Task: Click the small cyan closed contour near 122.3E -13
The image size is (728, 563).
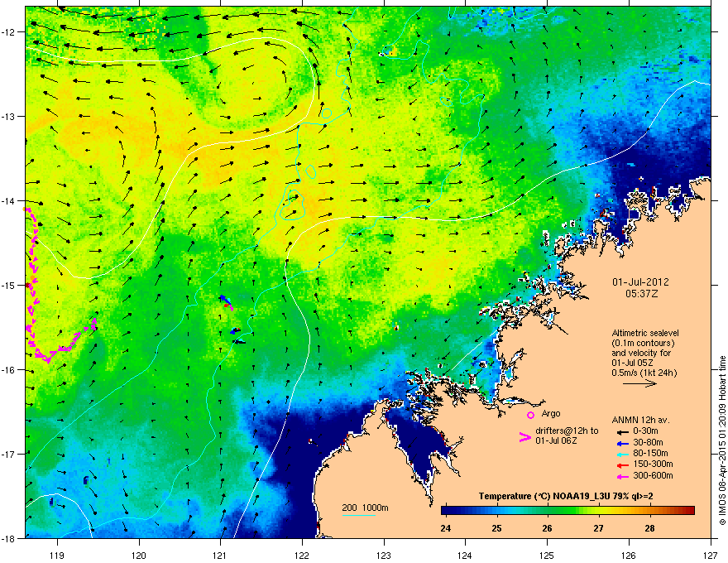Action: click(x=327, y=113)
